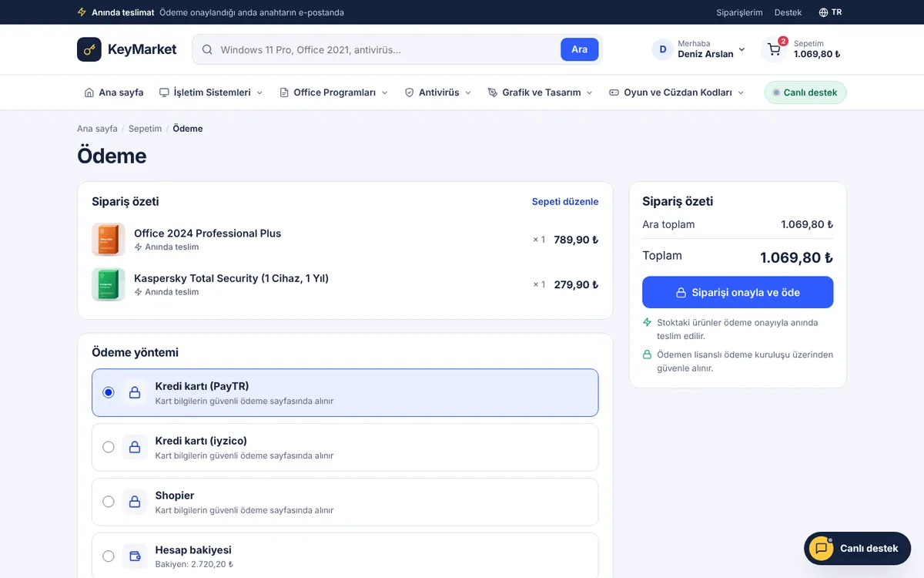Click the Office 2024 Professional Plus product image
Screen dimensions: 924x578
tap(109, 240)
